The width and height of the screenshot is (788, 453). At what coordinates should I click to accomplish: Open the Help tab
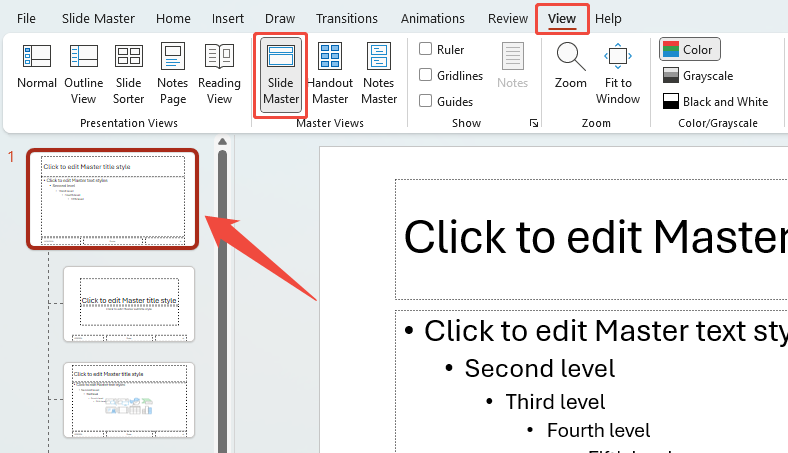coord(608,19)
